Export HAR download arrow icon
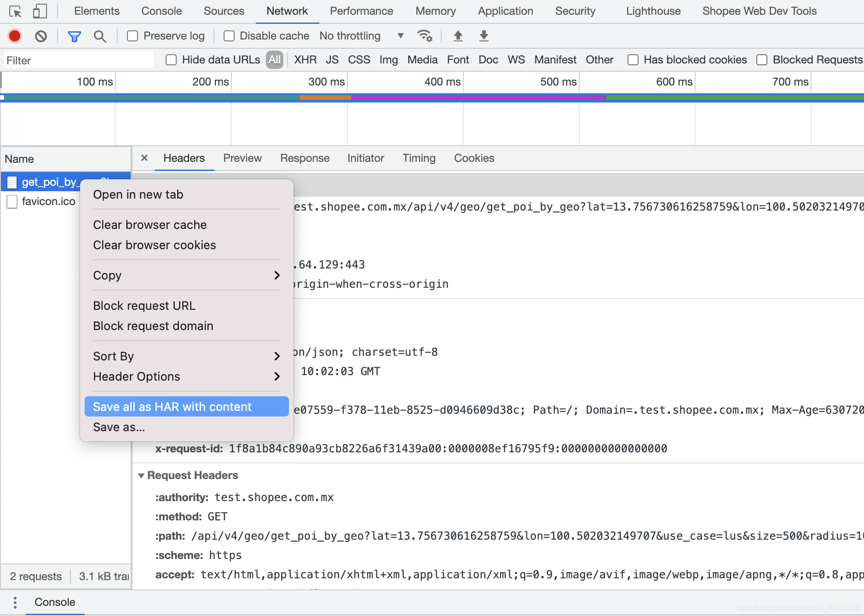 click(x=484, y=36)
